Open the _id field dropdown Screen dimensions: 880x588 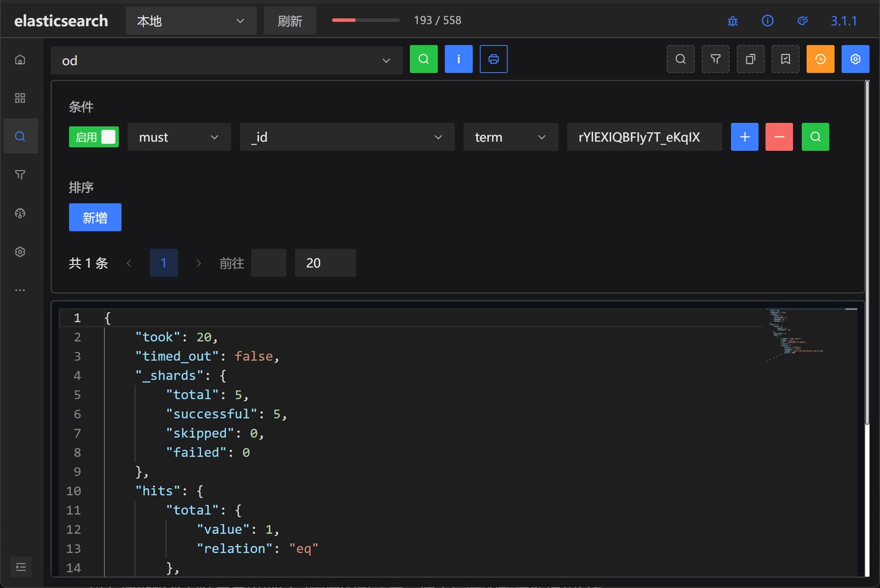click(x=347, y=137)
